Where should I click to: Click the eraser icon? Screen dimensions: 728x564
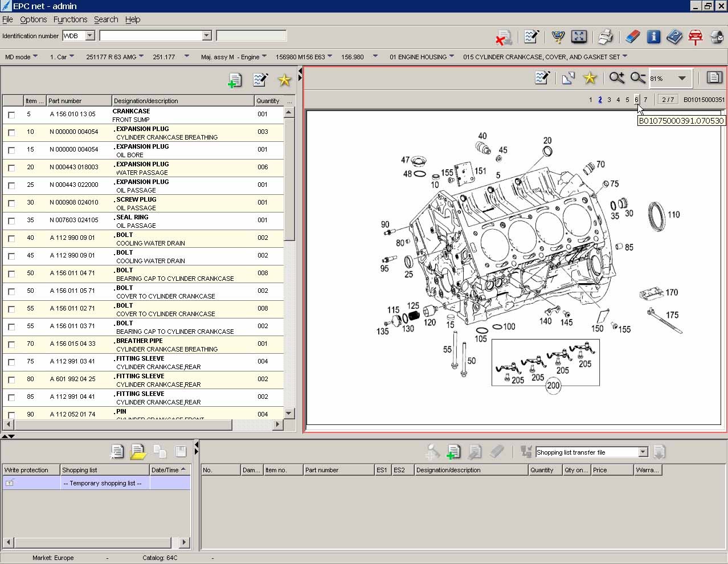point(633,37)
